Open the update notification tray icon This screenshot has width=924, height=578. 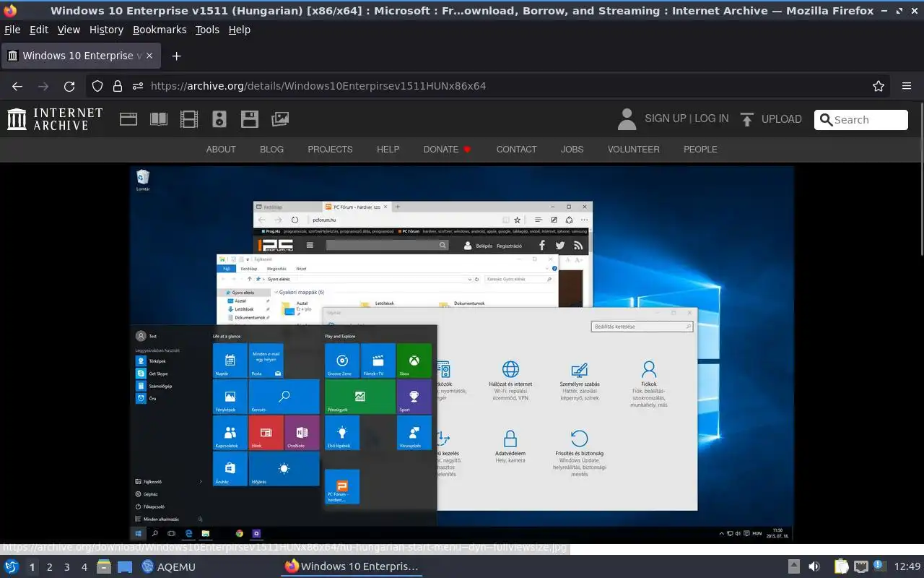[879, 566]
